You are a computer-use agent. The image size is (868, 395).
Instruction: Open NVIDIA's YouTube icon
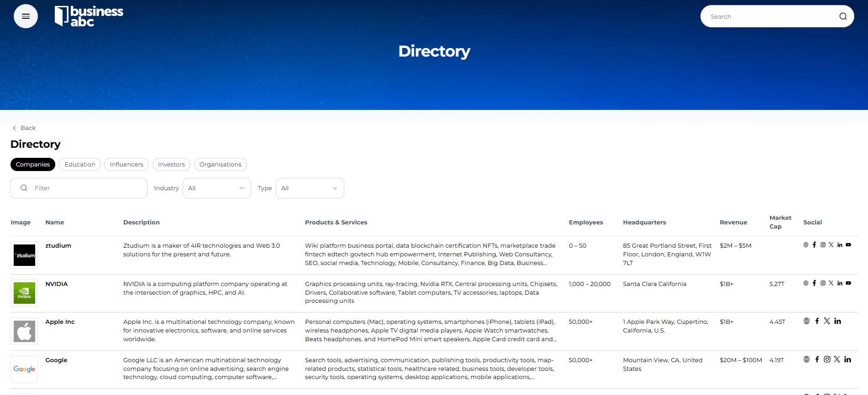[848, 283]
